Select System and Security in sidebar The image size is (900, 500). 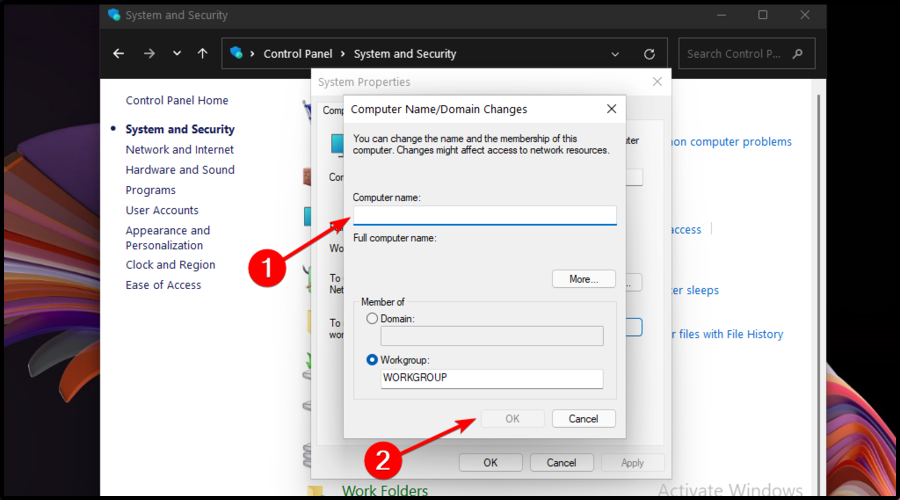tap(180, 129)
